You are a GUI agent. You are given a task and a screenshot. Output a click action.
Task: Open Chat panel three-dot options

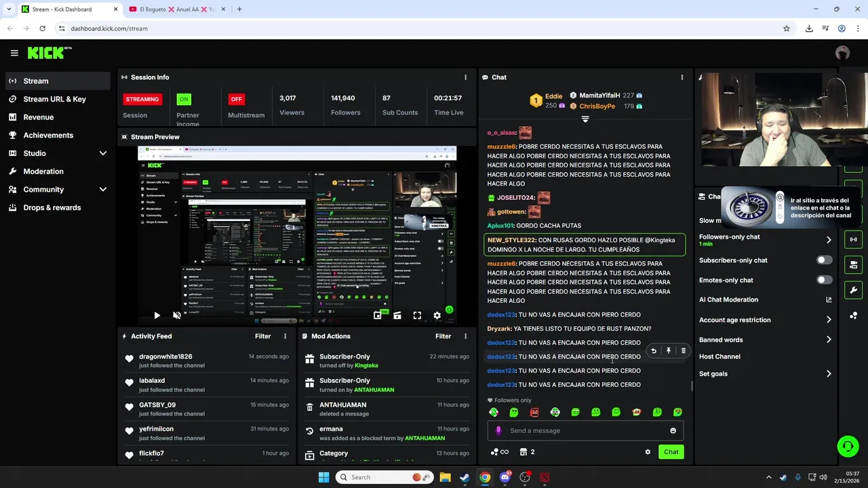pyautogui.click(x=682, y=77)
